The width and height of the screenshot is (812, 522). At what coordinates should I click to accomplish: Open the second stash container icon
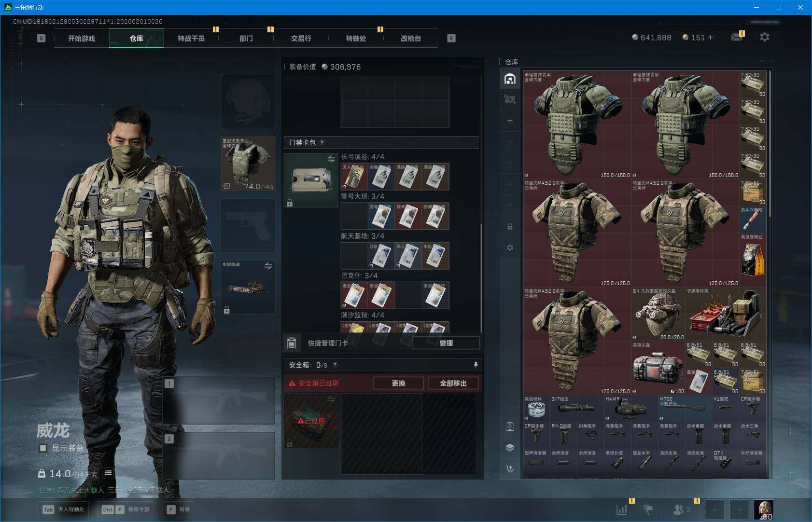(510, 99)
